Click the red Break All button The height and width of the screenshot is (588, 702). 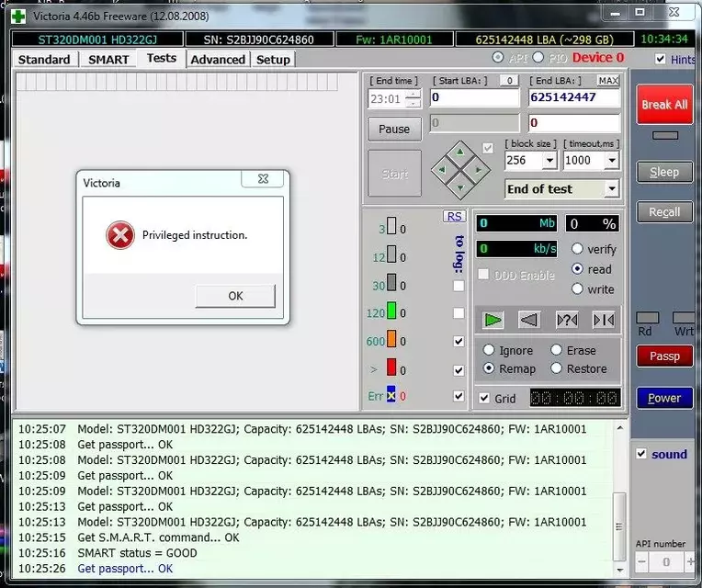tap(665, 105)
